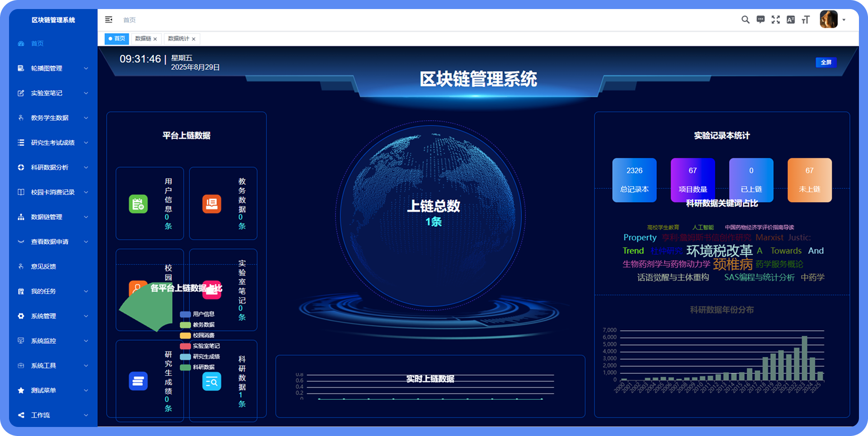Open the font size adjustment icon
Viewport: 868px width, 436px height.
tap(806, 20)
